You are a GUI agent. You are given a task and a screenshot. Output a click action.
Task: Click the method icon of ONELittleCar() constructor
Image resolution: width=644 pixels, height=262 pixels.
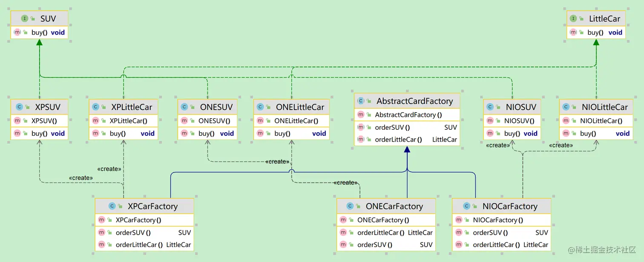pos(261,121)
